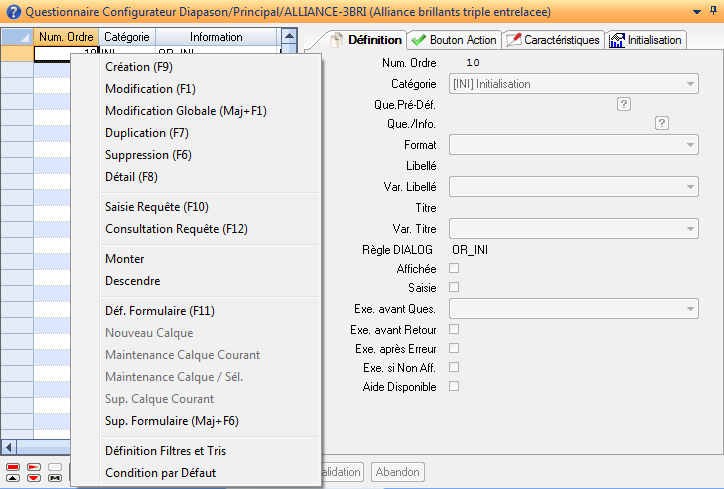Click help icon beside Que.Pré-Déf.
This screenshot has height=489, width=724.
[624, 103]
